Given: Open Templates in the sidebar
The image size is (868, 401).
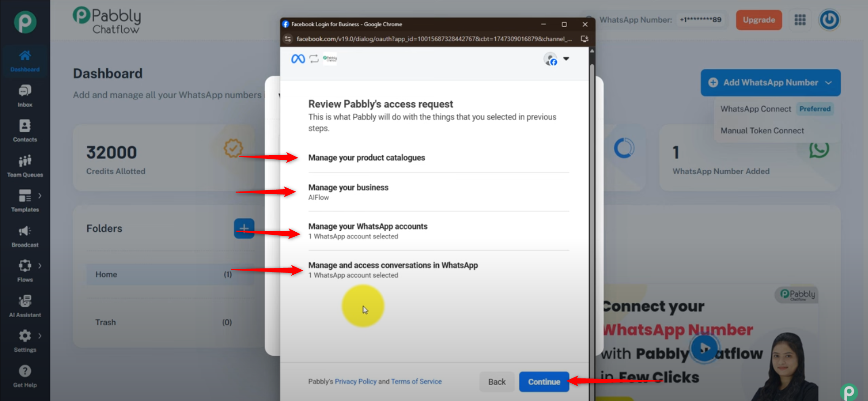Looking at the screenshot, I should [x=25, y=201].
